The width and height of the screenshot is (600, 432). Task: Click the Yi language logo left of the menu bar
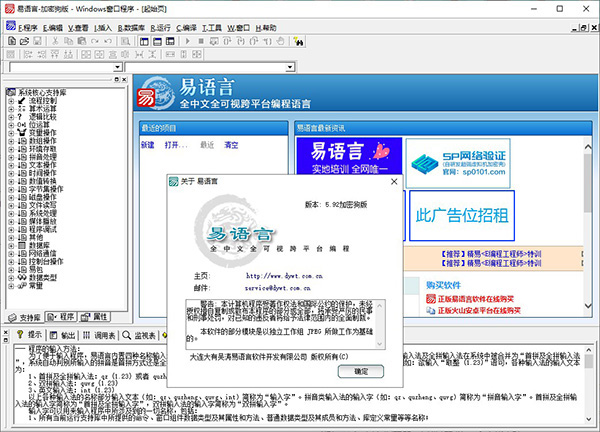[11, 26]
